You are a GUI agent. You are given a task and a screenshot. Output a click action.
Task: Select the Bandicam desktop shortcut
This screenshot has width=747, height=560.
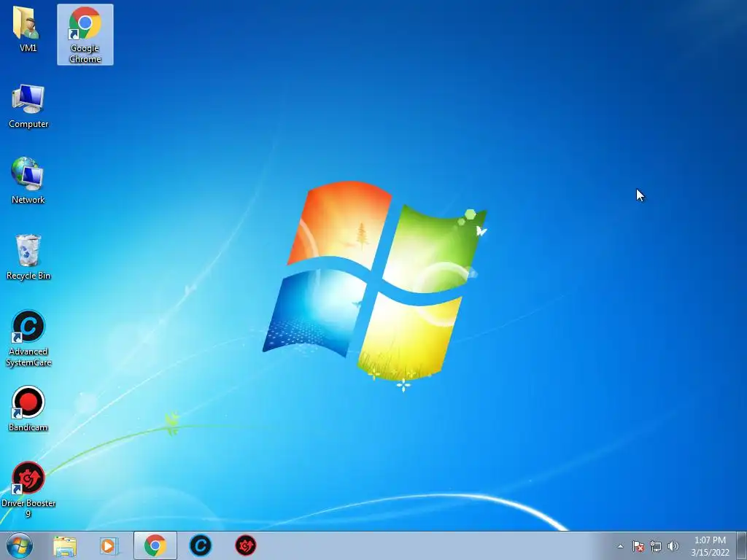[28, 408]
